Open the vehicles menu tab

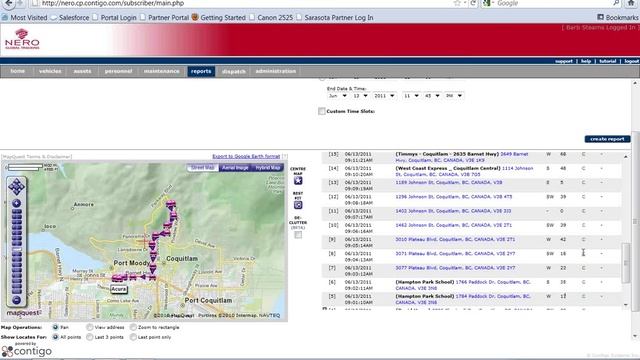tap(50, 71)
